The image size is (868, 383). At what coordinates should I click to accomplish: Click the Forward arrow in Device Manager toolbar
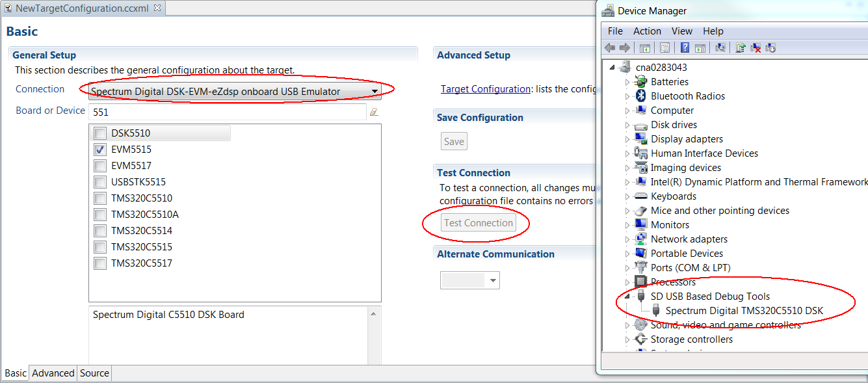coord(625,47)
